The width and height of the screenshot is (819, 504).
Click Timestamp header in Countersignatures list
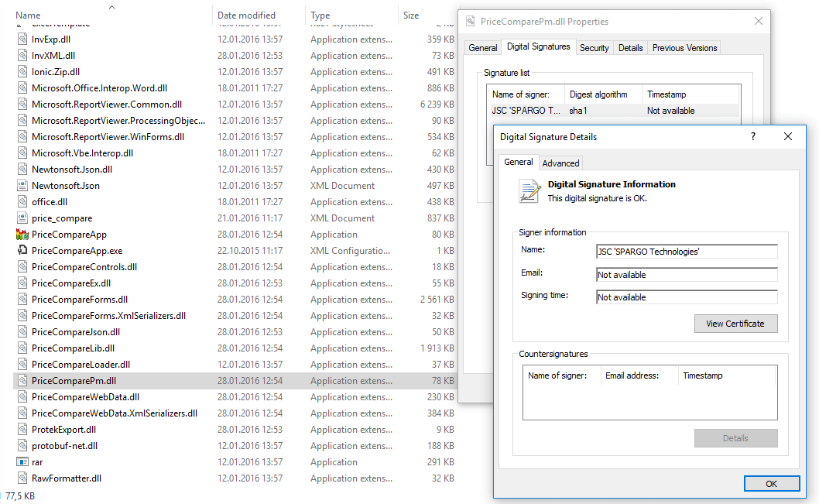tap(727, 375)
